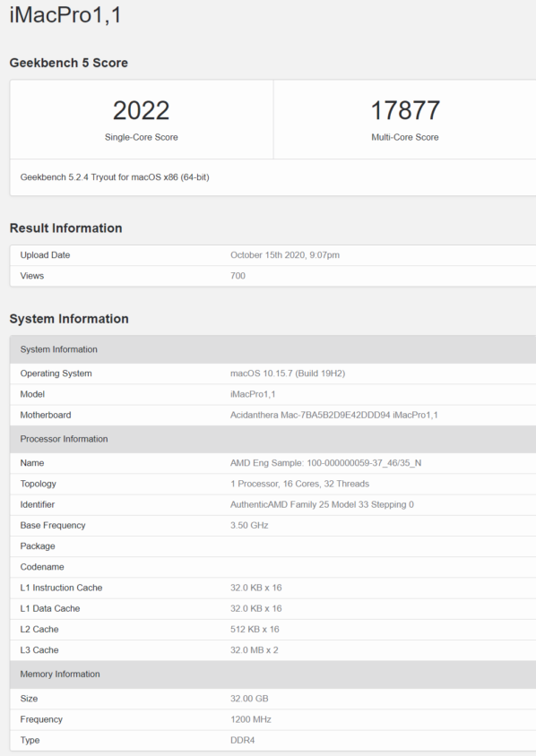Select the L3 Cache 32.0 MB x 2 value
Image resolution: width=536 pixels, height=756 pixels.
click(x=255, y=650)
